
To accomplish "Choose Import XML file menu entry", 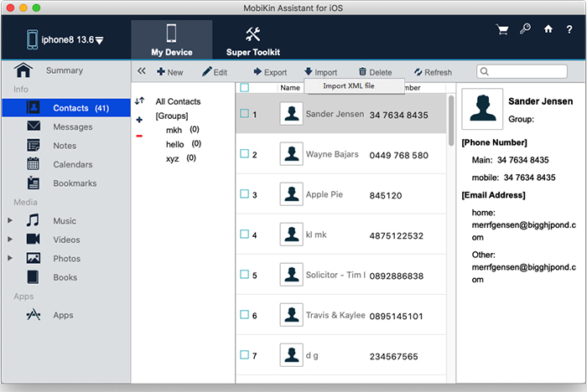I will pyautogui.click(x=354, y=86).
